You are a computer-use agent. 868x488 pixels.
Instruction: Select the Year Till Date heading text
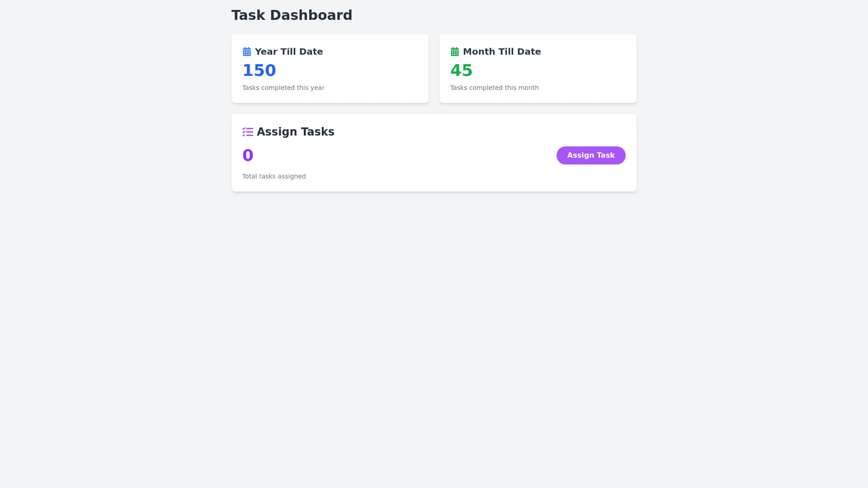pos(289,52)
